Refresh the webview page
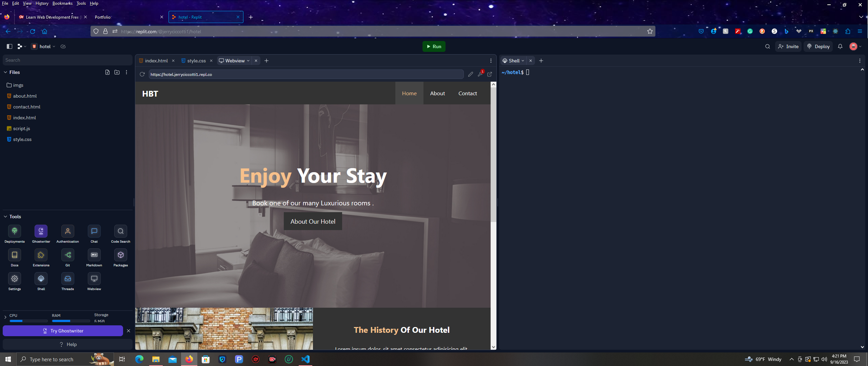The height and width of the screenshot is (366, 868). click(142, 74)
